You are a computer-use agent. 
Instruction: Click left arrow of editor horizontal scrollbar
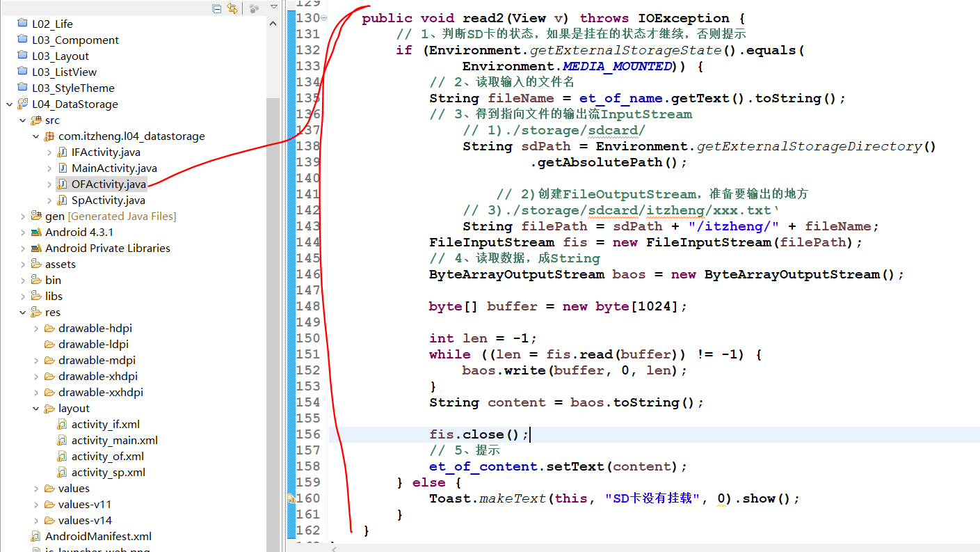click(335, 548)
